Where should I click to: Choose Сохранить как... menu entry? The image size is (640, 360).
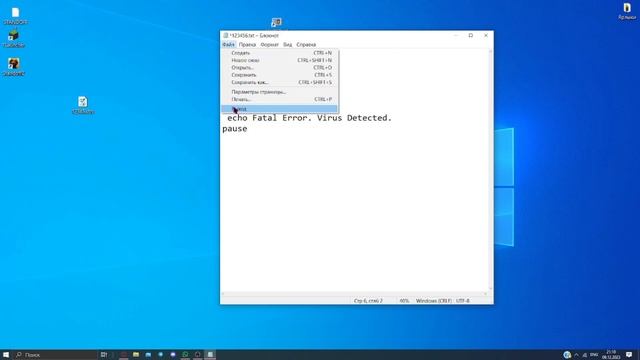click(280, 82)
